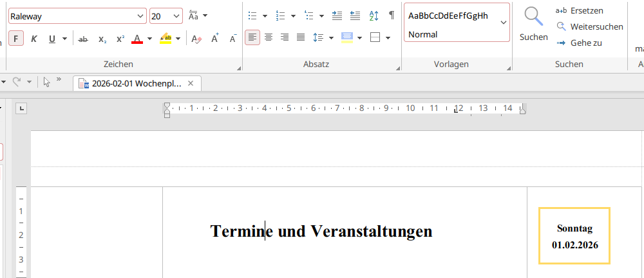Toggle italic (K) formatting
The image size is (644, 278).
coord(34,39)
